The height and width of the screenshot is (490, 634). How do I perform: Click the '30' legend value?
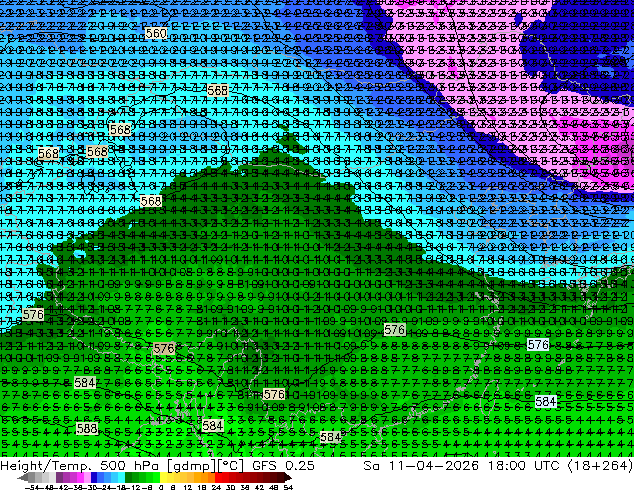click(x=230, y=487)
